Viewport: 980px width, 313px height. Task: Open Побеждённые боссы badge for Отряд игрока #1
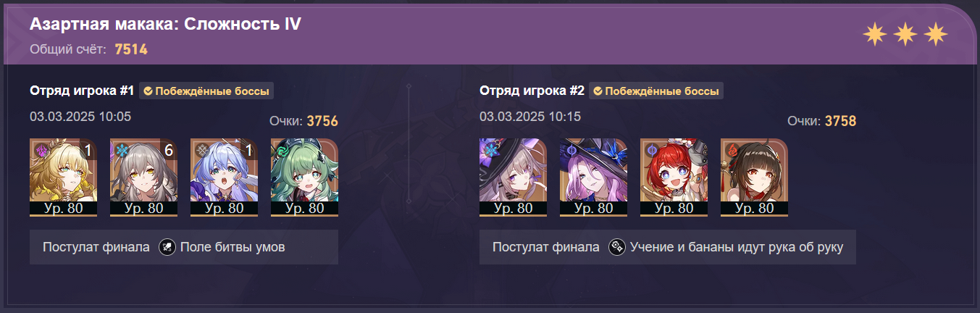point(206,91)
